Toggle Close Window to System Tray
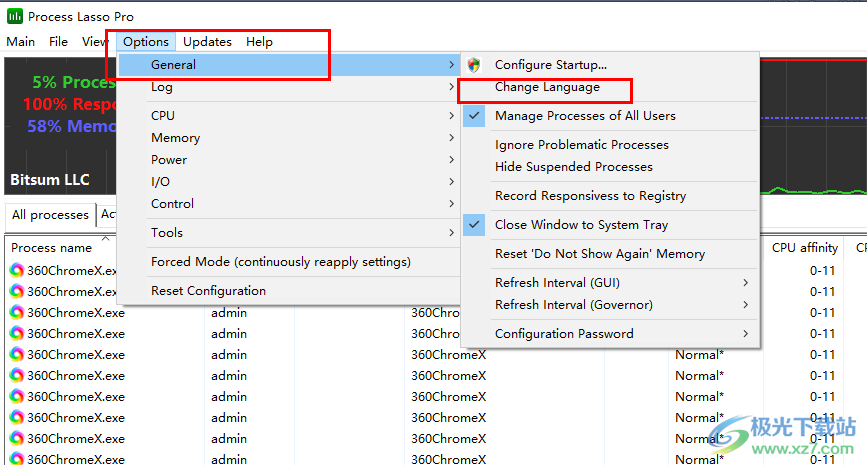The image size is (867, 465). pos(610,225)
